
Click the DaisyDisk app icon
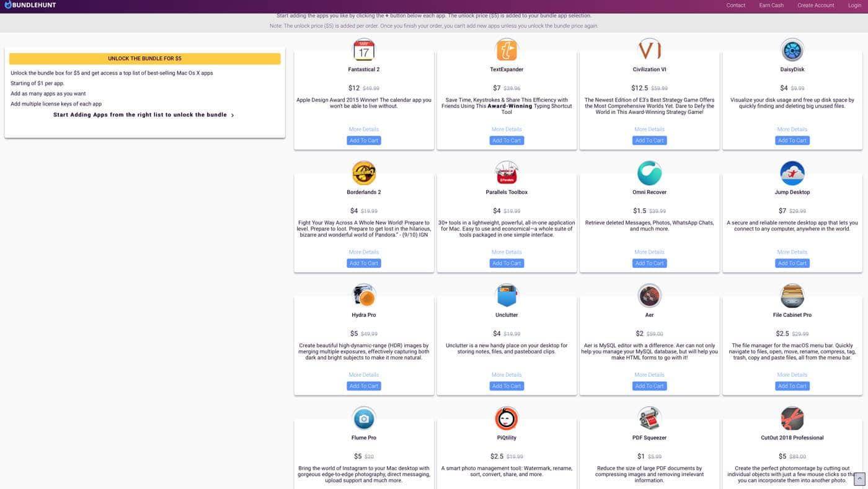(x=792, y=50)
